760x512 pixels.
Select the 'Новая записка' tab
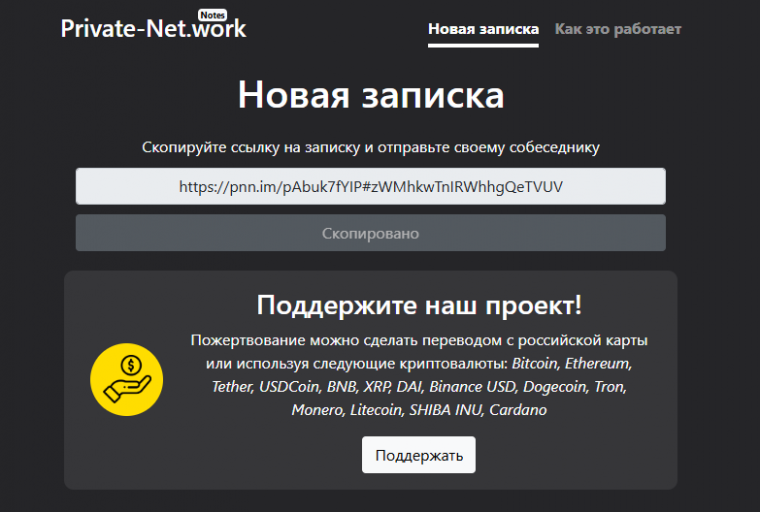(483, 29)
